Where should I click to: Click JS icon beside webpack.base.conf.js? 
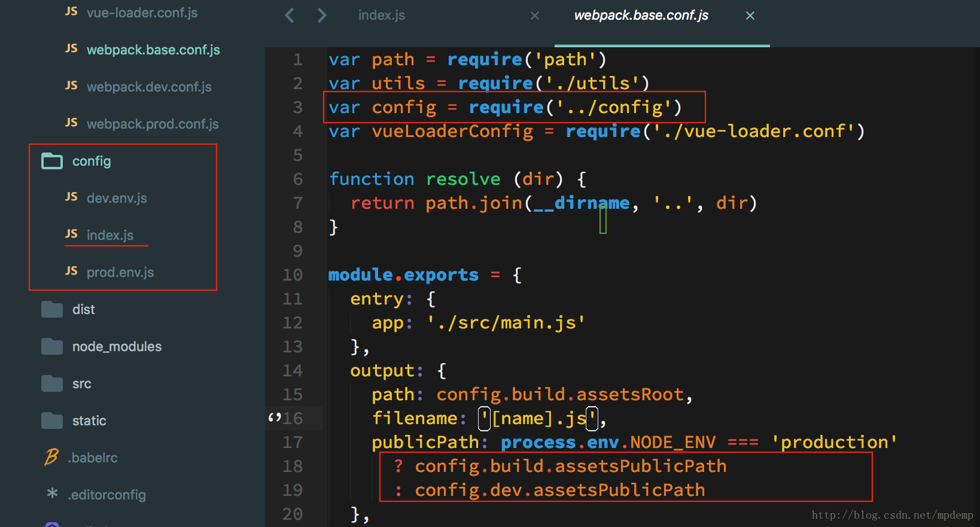[x=71, y=48]
